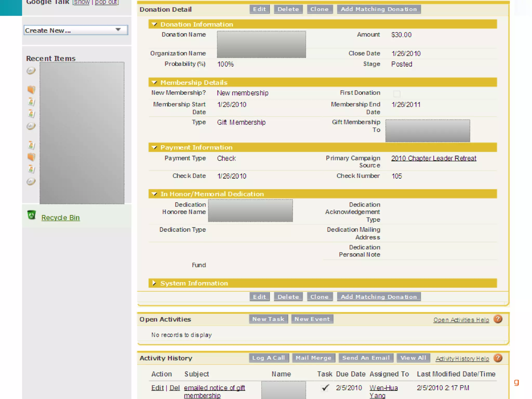Screen dimensions: 532x399
Task: Open the 2010 Chapter Leader Retreat link
Action: tap(434, 158)
